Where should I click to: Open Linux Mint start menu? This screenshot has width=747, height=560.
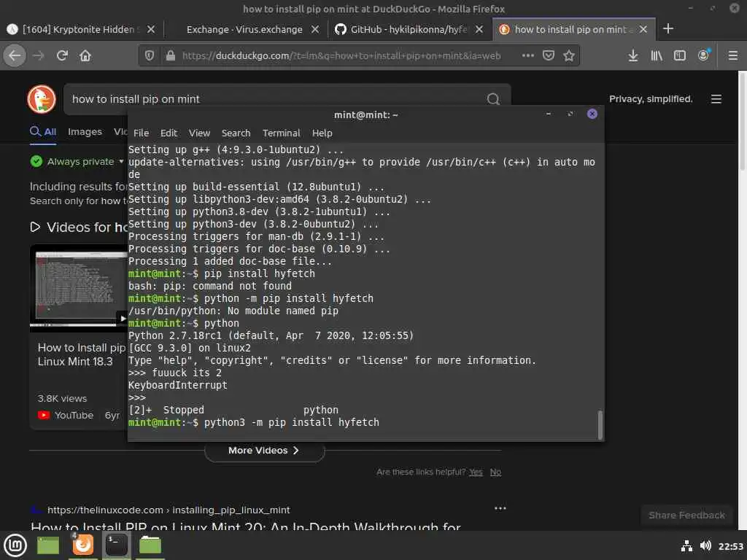pyautogui.click(x=15, y=545)
